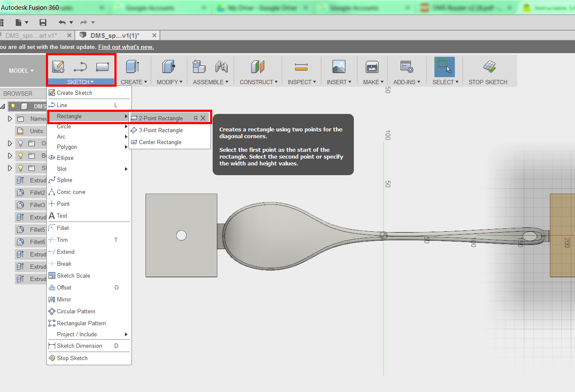Toggle the lightbulb on the third folder row
This screenshot has width=575, height=392.
pyautogui.click(x=20, y=168)
